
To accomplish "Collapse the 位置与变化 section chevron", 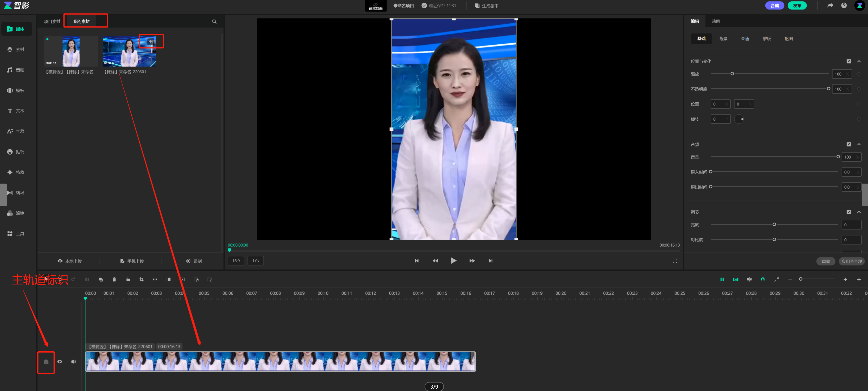I will pos(859,61).
